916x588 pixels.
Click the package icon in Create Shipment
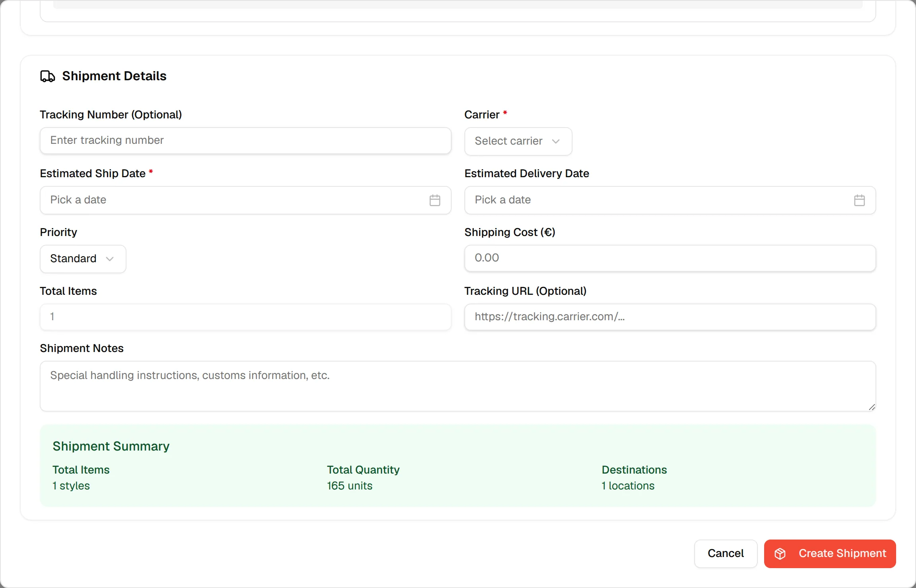coord(780,554)
